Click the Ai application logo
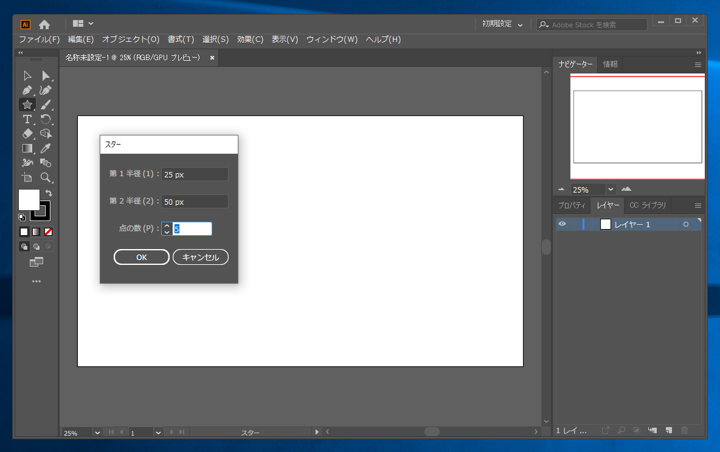Screen dimensions: 720x452 point(25,24)
